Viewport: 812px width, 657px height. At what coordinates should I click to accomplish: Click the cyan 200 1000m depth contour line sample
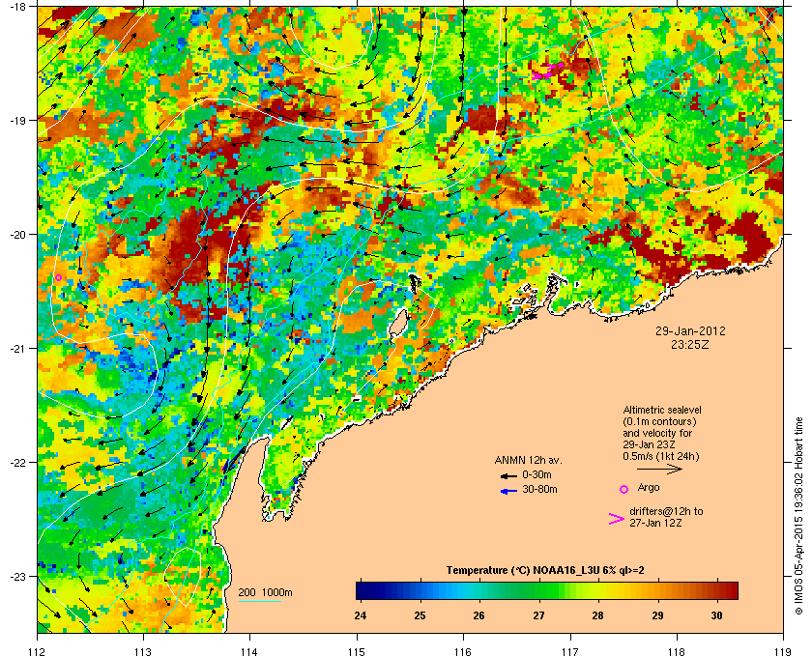259,602
